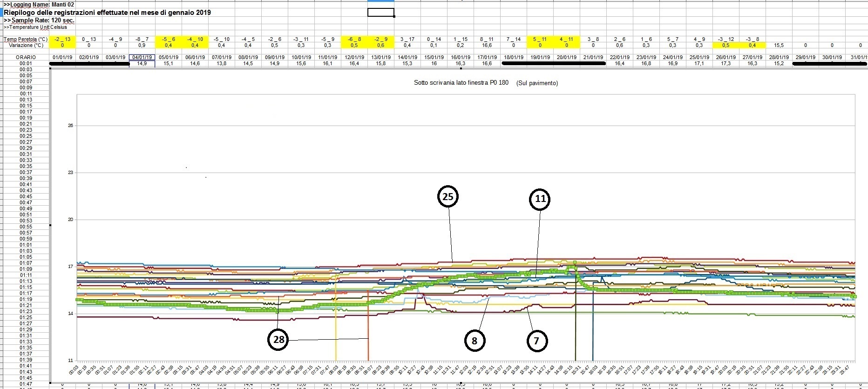
Task: Click the 'Temp Peretola (°C)' row label
Action: point(25,40)
